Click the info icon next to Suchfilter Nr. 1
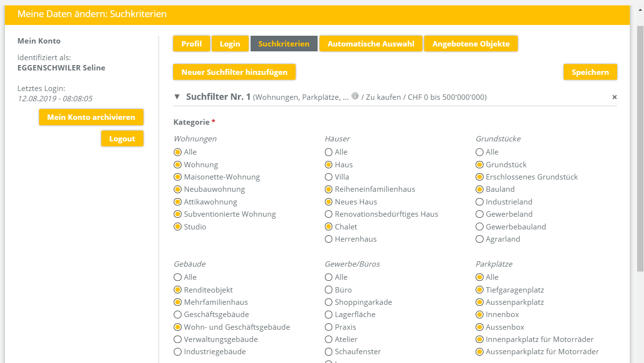Image resolution: width=644 pixels, height=363 pixels. tap(355, 96)
